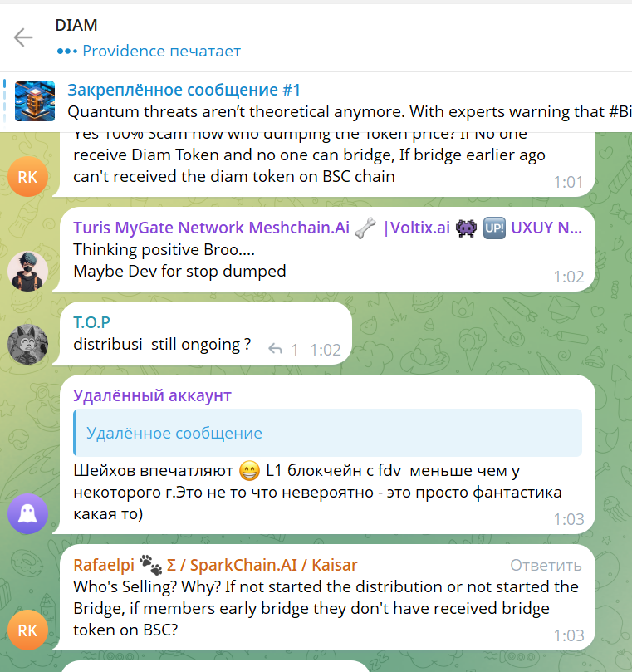
Task: Open Rafaelpi SparkChain.AI Kaisar sender name
Action: click(x=215, y=565)
